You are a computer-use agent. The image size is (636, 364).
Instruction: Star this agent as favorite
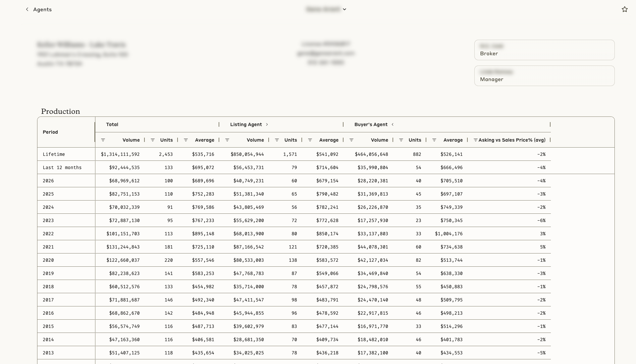pyautogui.click(x=625, y=9)
